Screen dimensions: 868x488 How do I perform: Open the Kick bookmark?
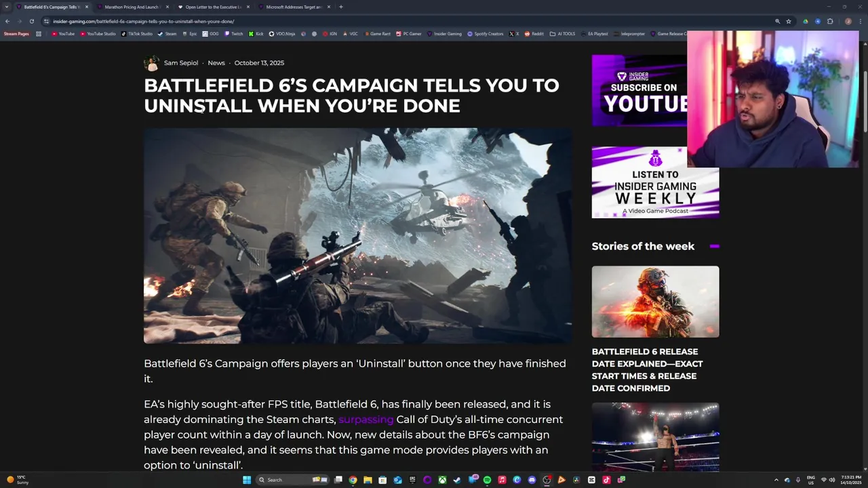[x=256, y=33]
